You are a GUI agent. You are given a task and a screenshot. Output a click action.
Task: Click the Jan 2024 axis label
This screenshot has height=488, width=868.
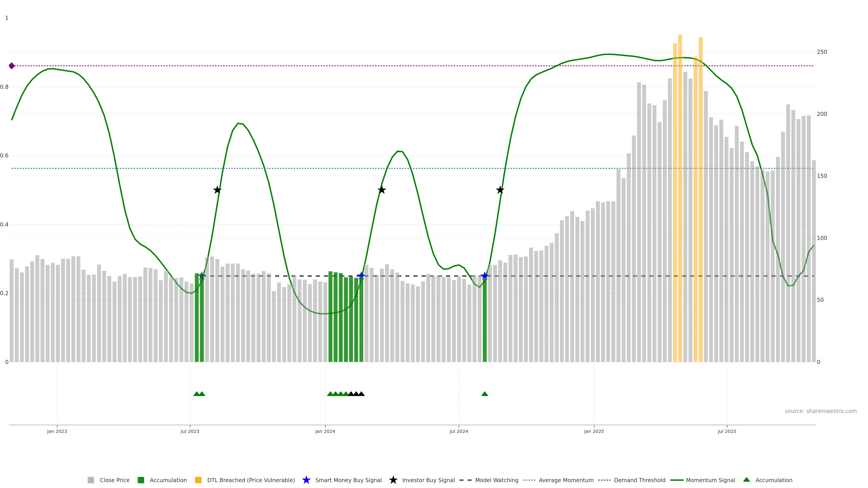pyautogui.click(x=325, y=432)
